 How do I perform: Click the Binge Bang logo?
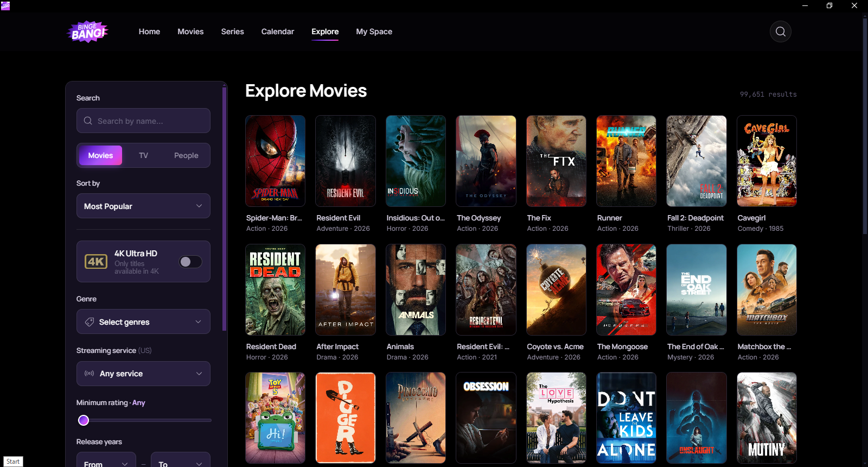tap(87, 32)
